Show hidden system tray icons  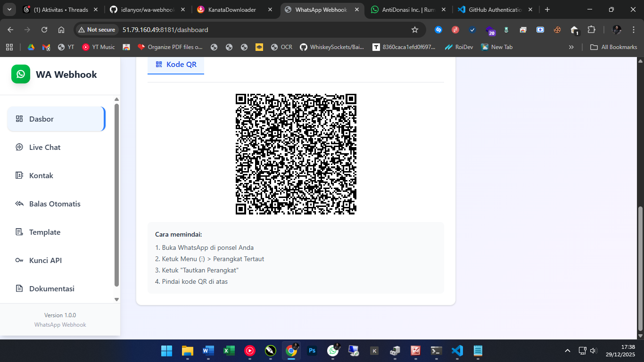pos(568,351)
